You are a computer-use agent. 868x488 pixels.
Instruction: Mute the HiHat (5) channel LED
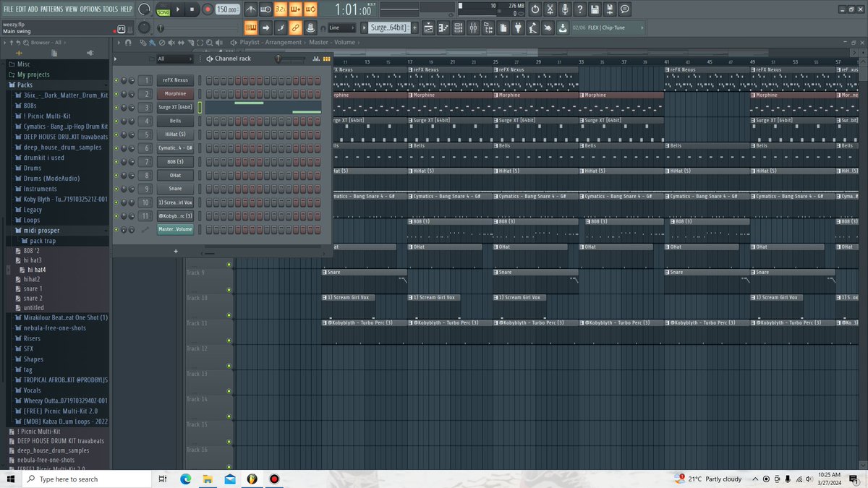click(x=116, y=134)
